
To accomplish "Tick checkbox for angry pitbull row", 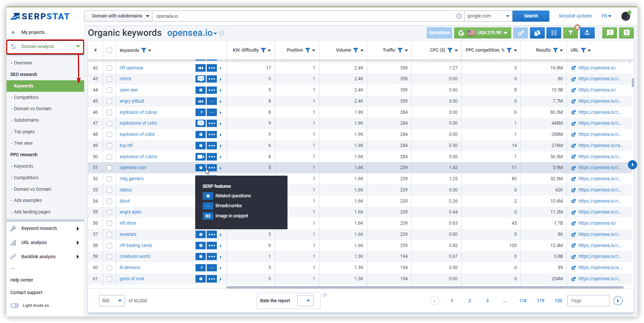I will (109, 101).
